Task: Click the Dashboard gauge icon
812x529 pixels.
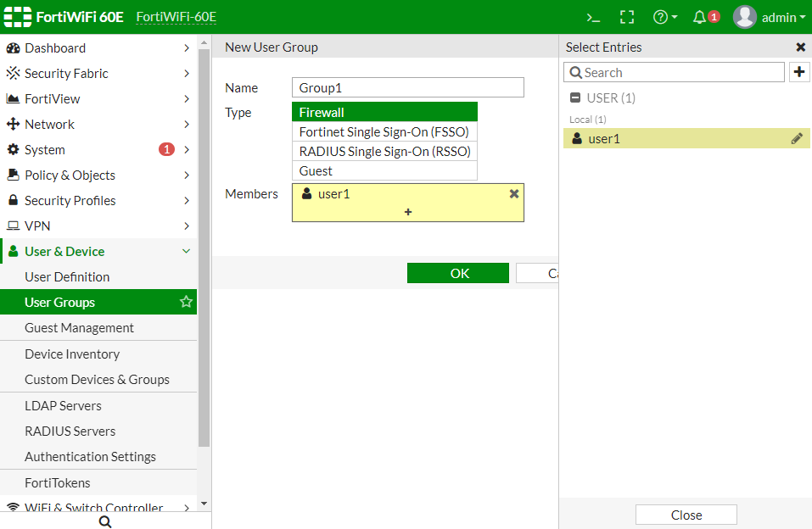Action: point(13,48)
